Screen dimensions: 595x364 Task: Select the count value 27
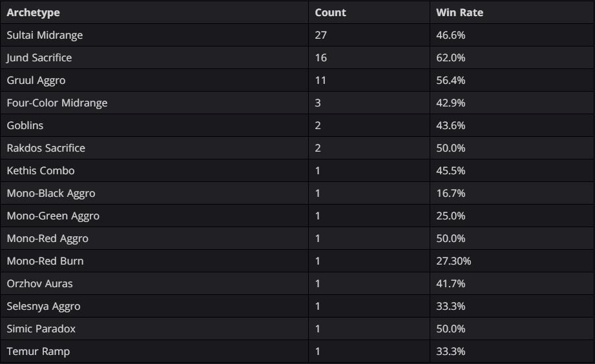point(320,35)
